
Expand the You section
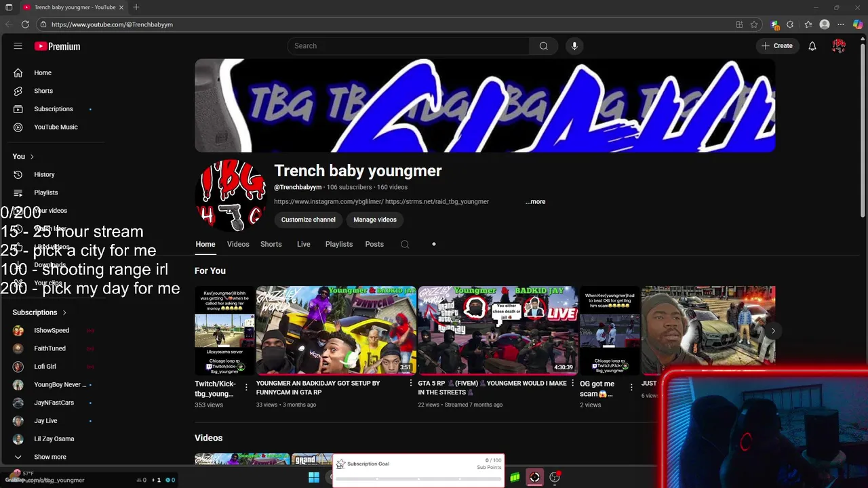(x=24, y=157)
